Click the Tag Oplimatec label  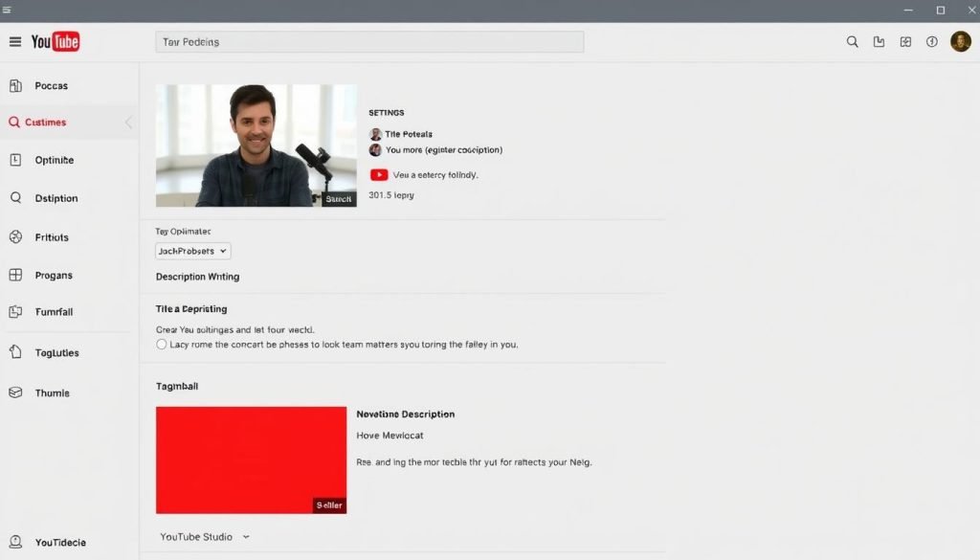pos(183,232)
